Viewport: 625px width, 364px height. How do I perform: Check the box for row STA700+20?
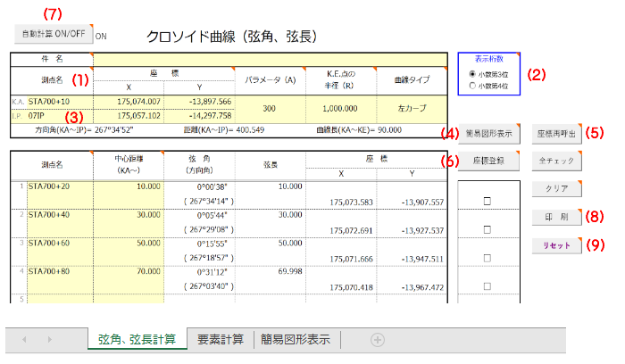[487, 202]
